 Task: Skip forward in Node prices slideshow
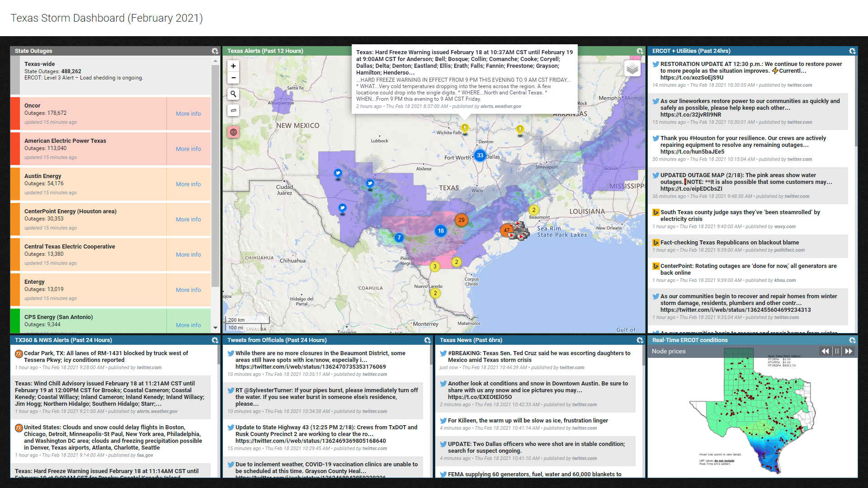(x=849, y=351)
